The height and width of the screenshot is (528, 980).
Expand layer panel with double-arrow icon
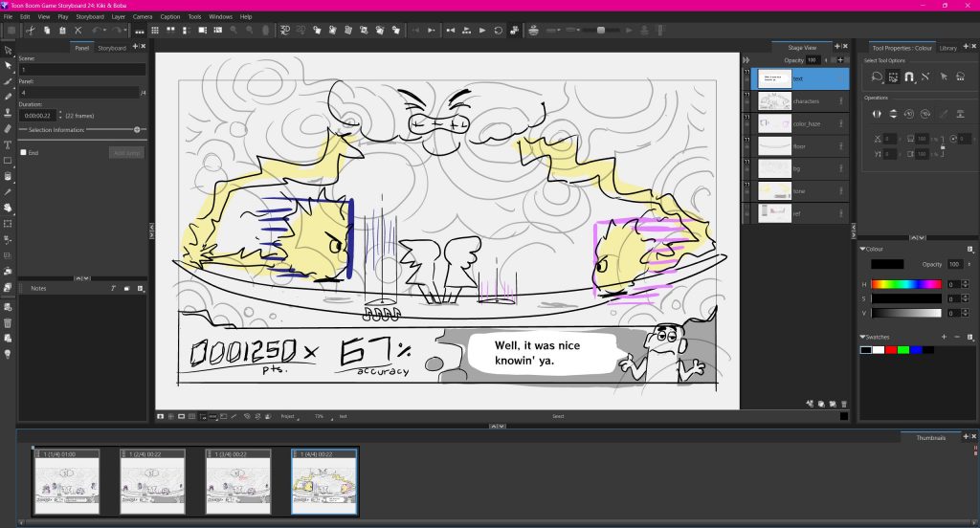click(x=746, y=60)
